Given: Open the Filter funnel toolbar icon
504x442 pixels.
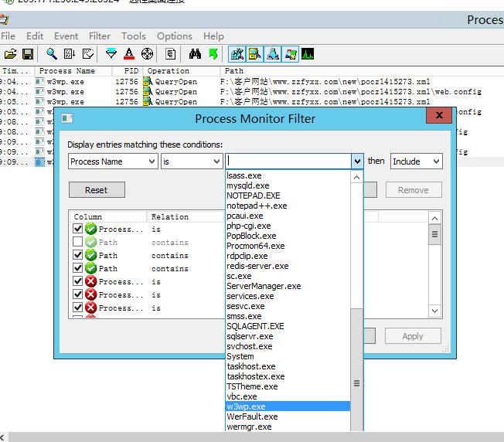Looking at the screenshot, I should (111, 54).
